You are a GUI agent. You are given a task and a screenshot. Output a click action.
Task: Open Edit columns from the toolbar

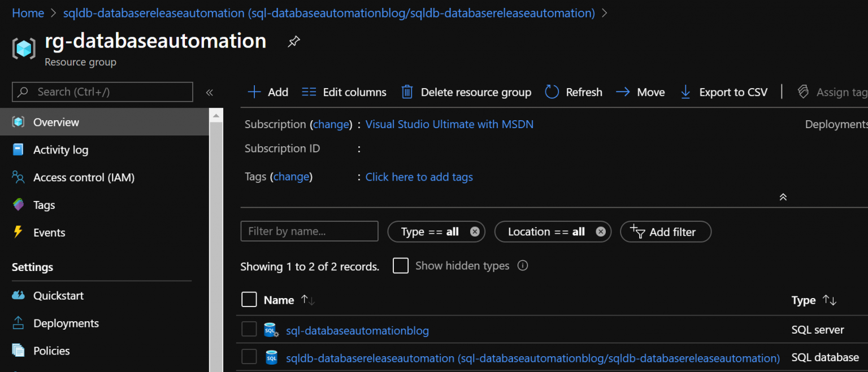point(309,91)
